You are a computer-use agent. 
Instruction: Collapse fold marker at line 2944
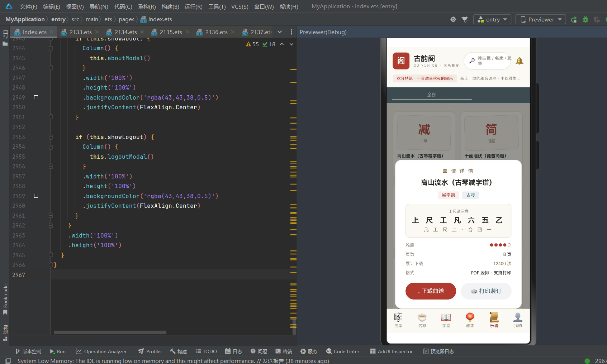coord(51,48)
